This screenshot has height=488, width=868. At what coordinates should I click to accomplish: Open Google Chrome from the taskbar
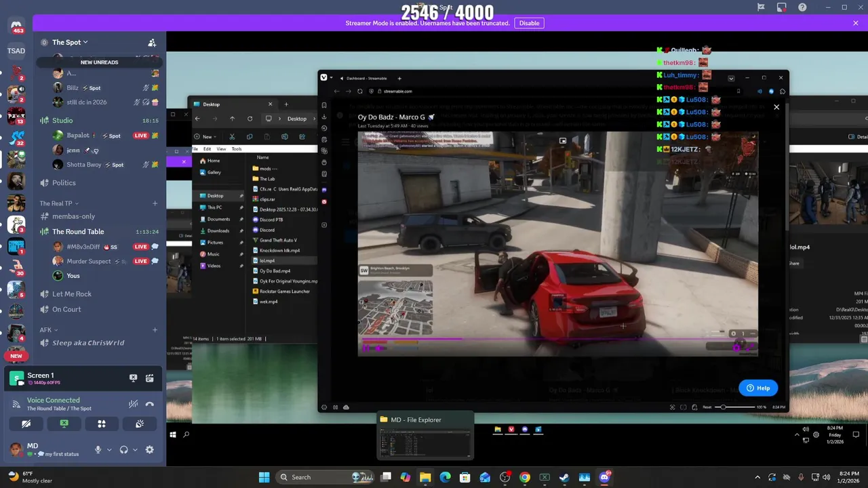click(525, 477)
